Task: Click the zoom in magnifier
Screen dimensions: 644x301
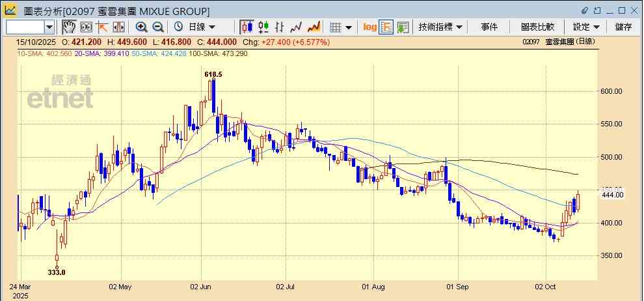Action: (141, 27)
